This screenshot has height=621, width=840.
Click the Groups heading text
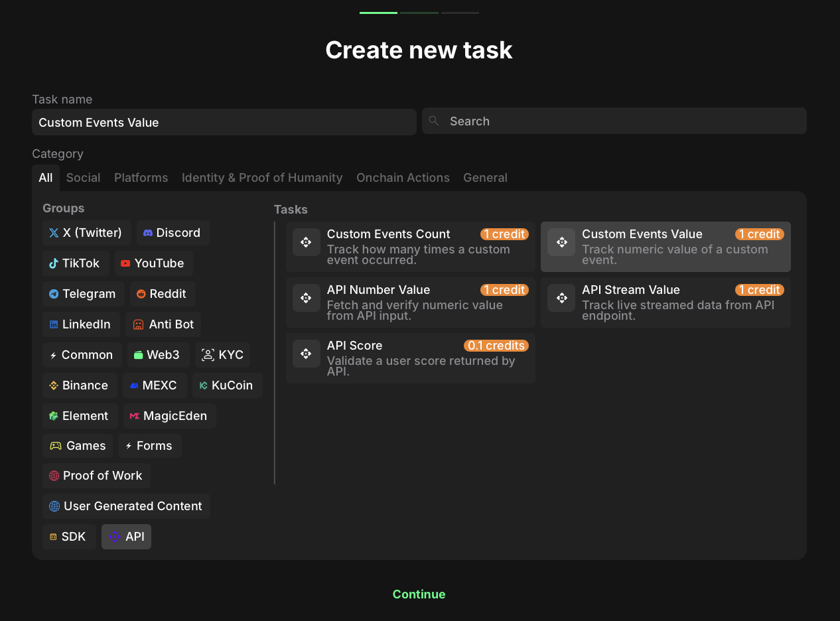coord(64,208)
